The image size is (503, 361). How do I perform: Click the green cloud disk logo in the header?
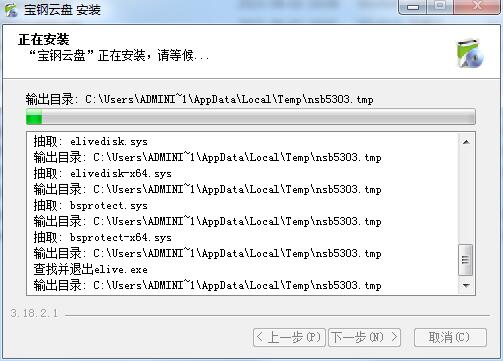coord(470,53)
